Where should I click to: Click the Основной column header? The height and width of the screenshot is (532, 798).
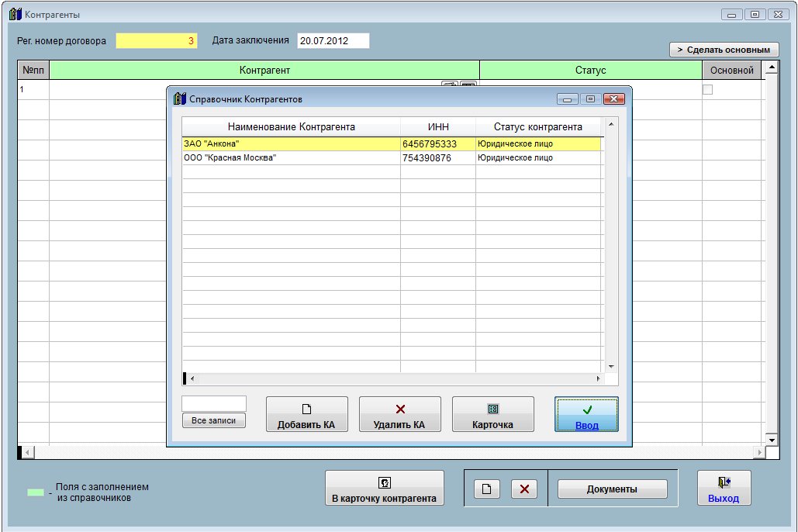pyautogui.click(x=732, y=71)
